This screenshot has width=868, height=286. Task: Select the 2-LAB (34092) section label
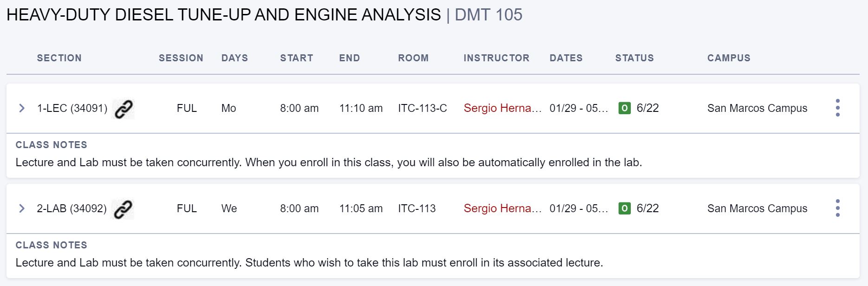click(x=71, y=208)
